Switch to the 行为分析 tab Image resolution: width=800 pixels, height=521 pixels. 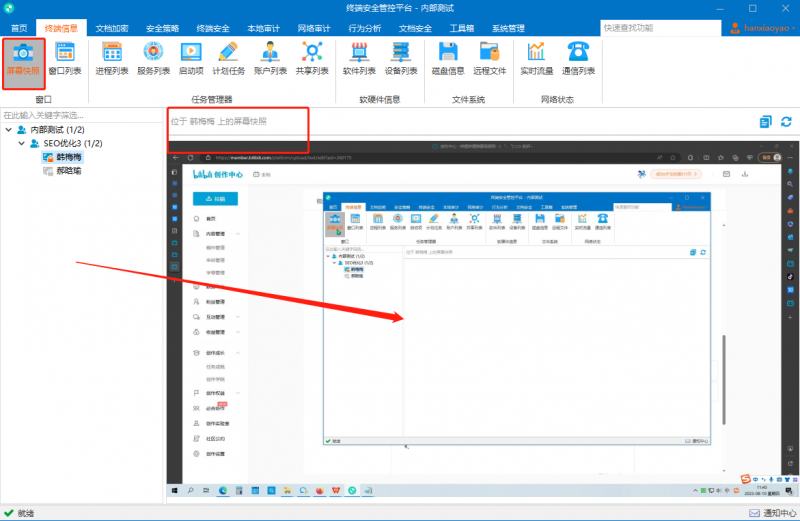point(364,28)
